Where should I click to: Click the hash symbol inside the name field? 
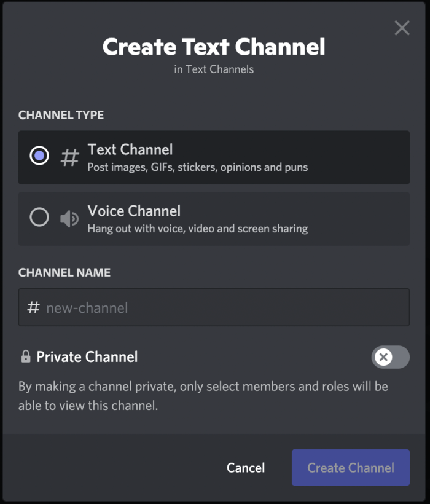pyautogui.click(x=33, y=307)
